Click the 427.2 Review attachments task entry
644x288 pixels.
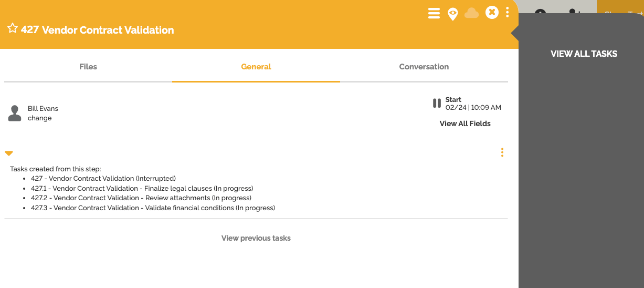pyautogui.click(x=141, y=198)
